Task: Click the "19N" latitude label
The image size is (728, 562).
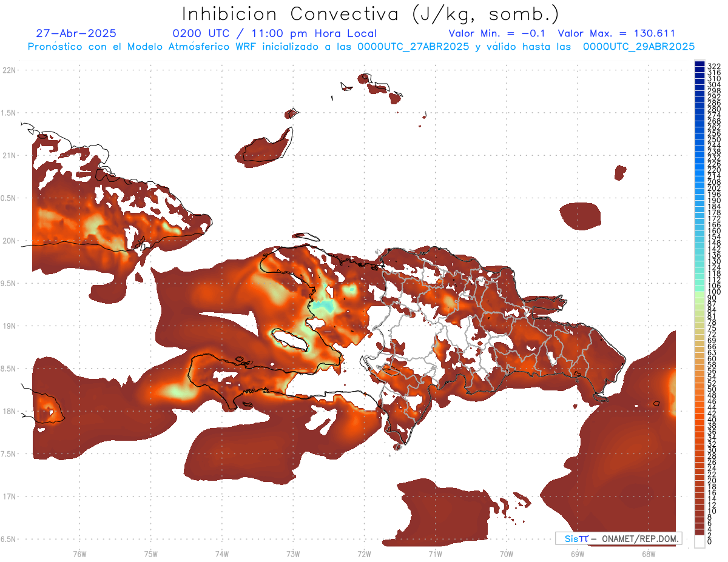Action: point(9,326)
